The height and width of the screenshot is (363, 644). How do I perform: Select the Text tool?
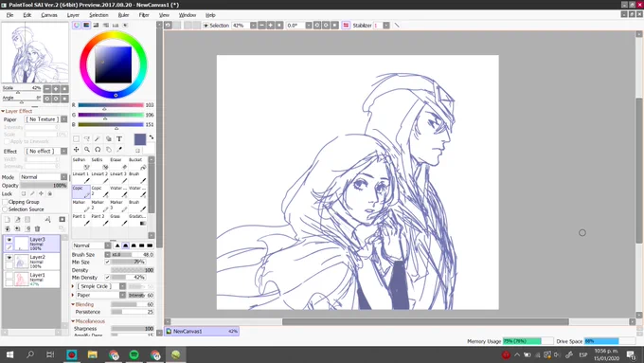click(x=119, y=139)
